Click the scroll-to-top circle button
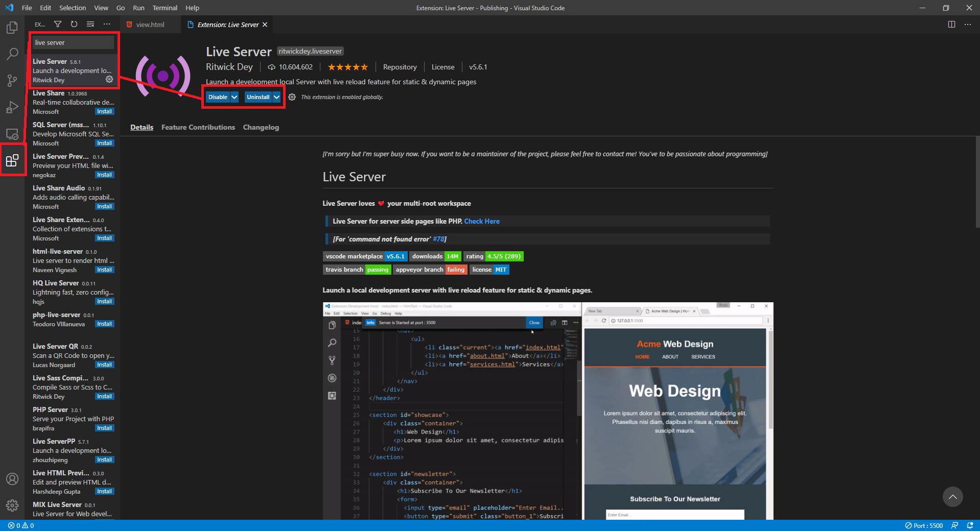 coord(952,497)
